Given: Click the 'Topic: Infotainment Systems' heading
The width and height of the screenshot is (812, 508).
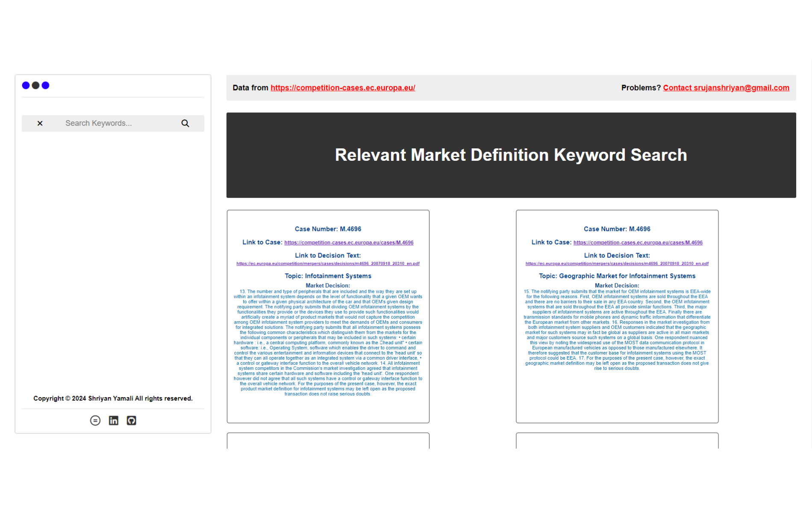Looking at the screenshot, I should (328, 276).
